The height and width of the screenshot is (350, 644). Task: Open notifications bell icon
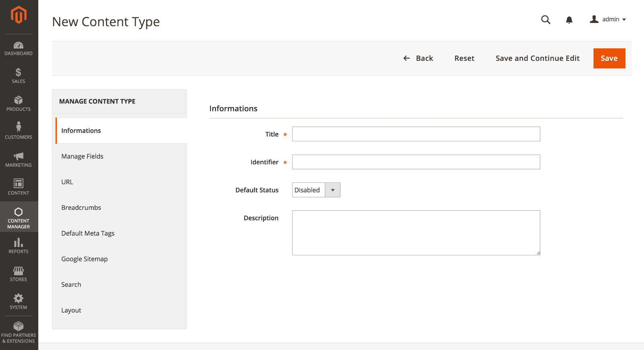click(569, 20)
